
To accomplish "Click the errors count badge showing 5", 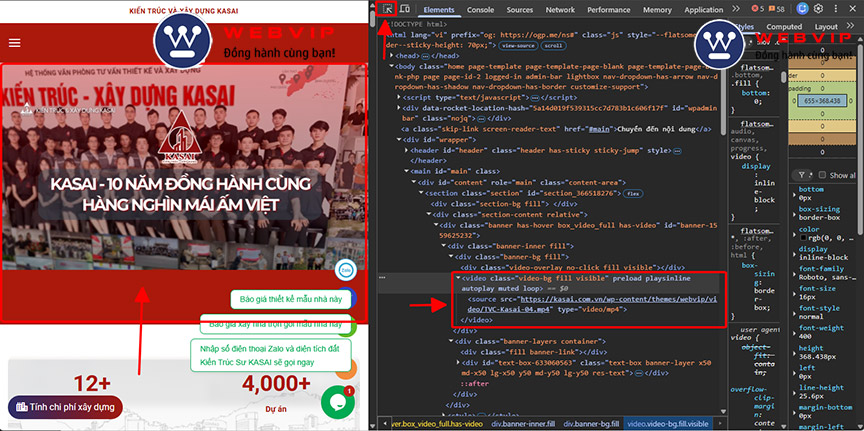I will pos(758,9).
